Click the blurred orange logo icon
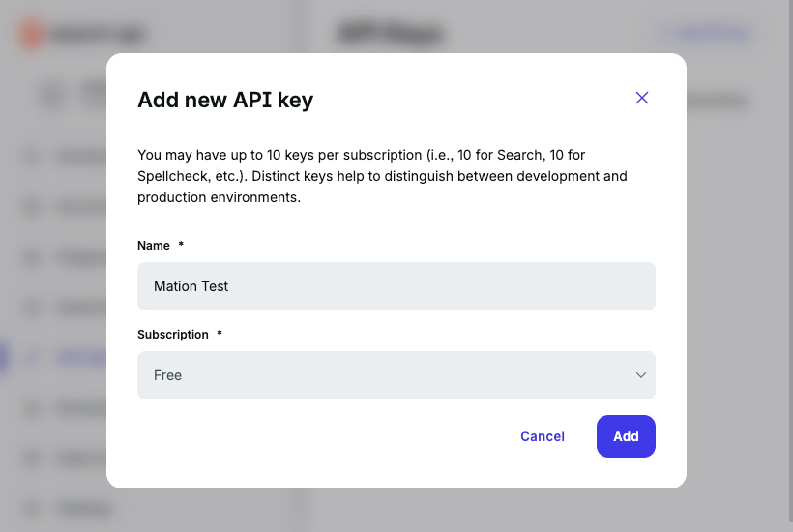The width and height of the screenshot is (793, 532). click(x=31, y=35)
